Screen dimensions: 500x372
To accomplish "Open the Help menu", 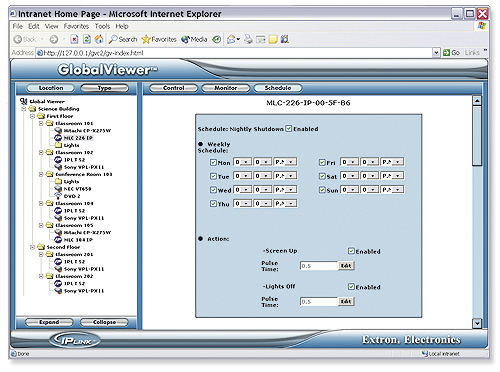I will pos(122,26).
